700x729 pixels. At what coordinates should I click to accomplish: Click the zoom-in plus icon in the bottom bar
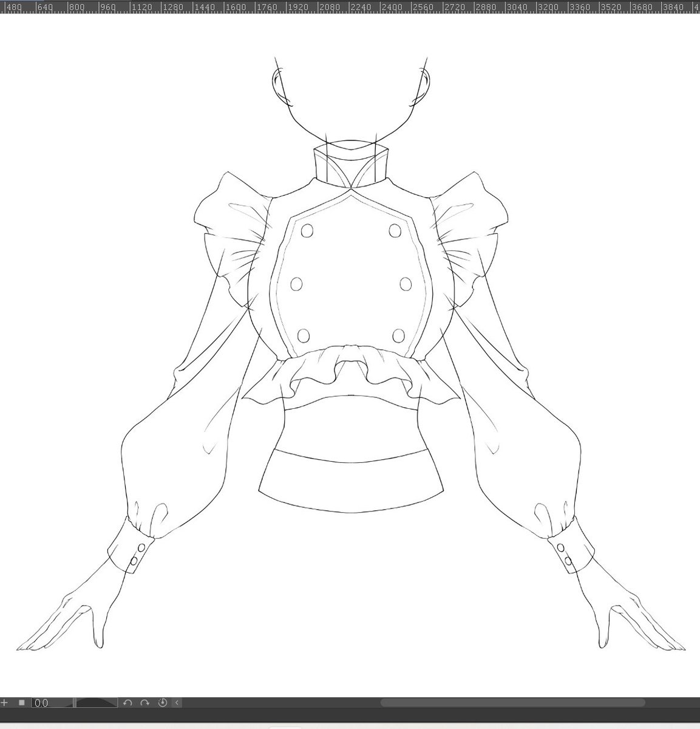(4, 702)
